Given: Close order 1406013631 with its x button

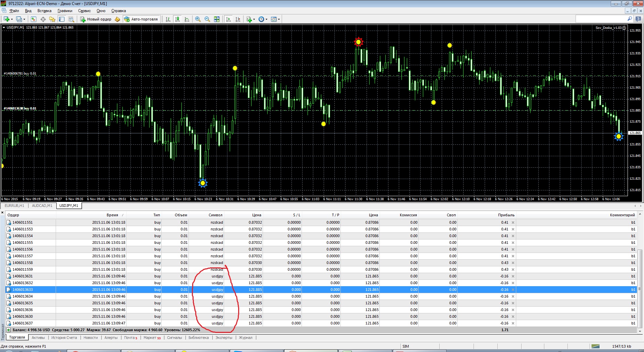Looking at the screenshot, I should (x=513, y=276).
